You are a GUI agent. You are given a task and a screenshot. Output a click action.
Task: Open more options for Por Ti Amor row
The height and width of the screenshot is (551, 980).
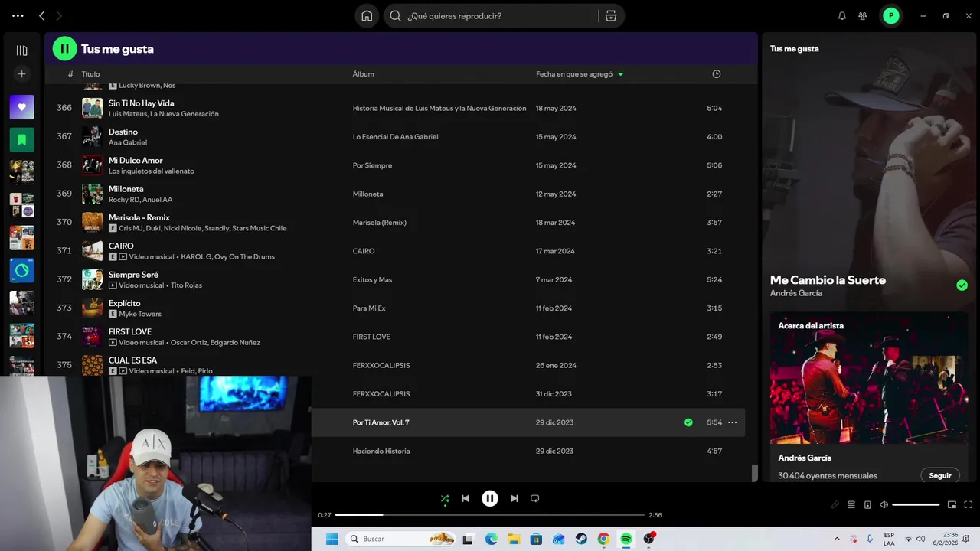[x=732, y=422]
